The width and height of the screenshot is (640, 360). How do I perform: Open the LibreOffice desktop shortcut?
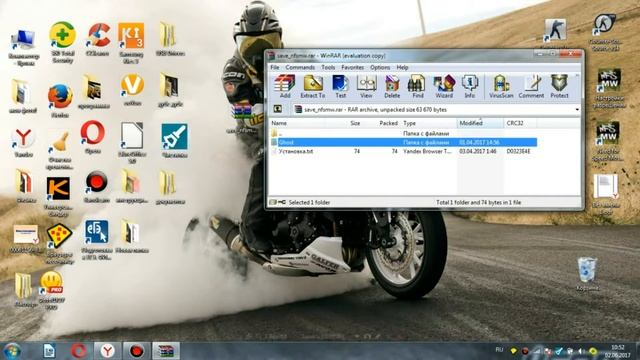pyautogui.click(x=132, y=142)
